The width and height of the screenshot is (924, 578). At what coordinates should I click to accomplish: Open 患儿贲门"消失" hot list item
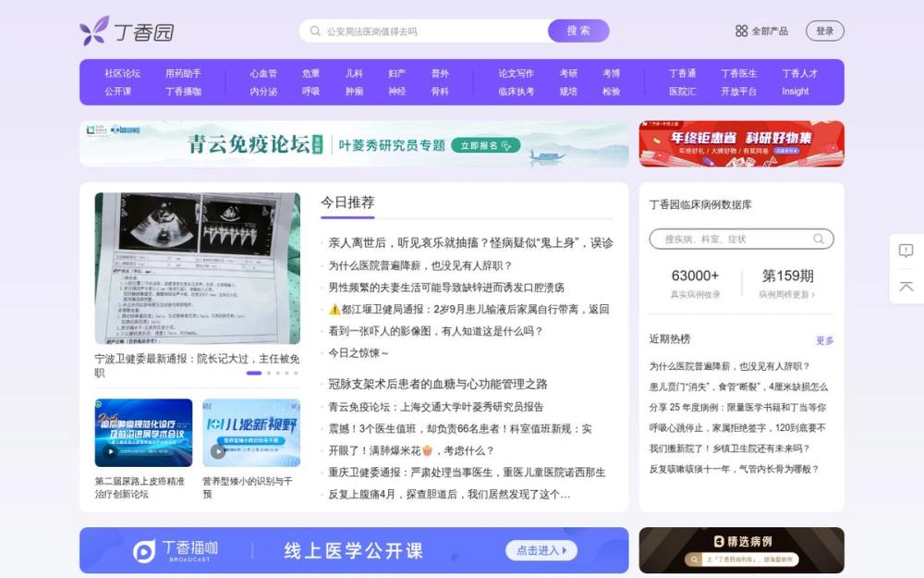point(738,387)
